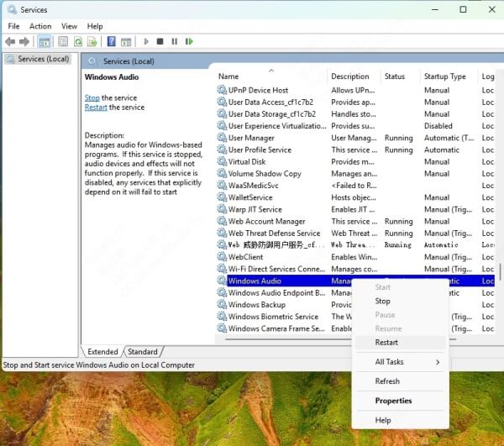
Task: Open Properties from the context menu
Action: pyautogui.click(x=401, y=401)
